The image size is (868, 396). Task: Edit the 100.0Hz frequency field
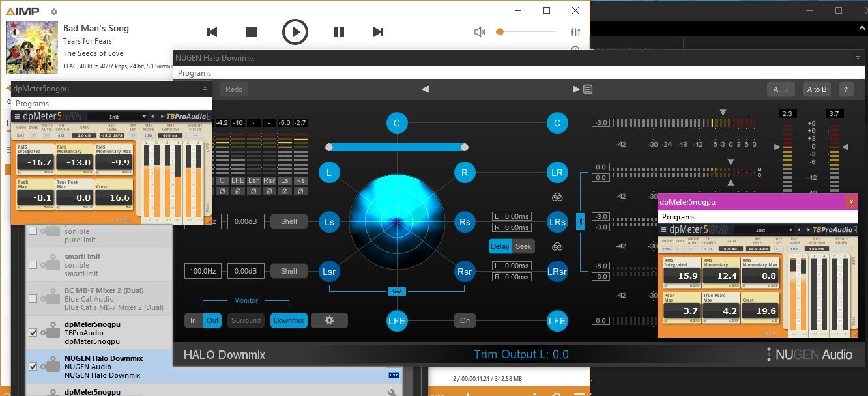click(203, 271)
